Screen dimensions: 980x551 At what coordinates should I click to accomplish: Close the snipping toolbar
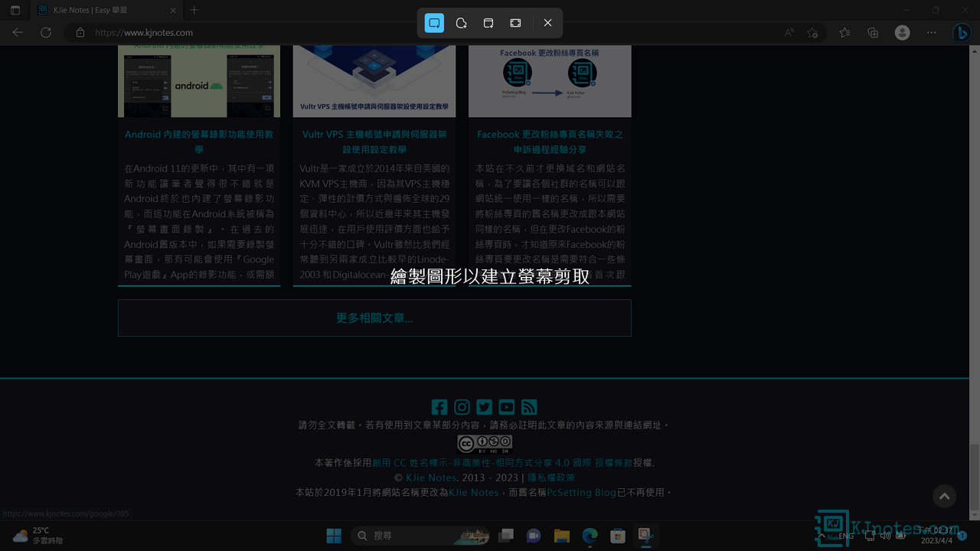click(x=547, y=23)
